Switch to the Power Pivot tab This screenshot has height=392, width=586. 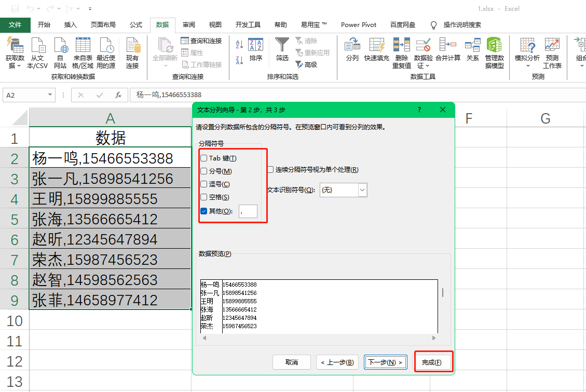point(359,25)
